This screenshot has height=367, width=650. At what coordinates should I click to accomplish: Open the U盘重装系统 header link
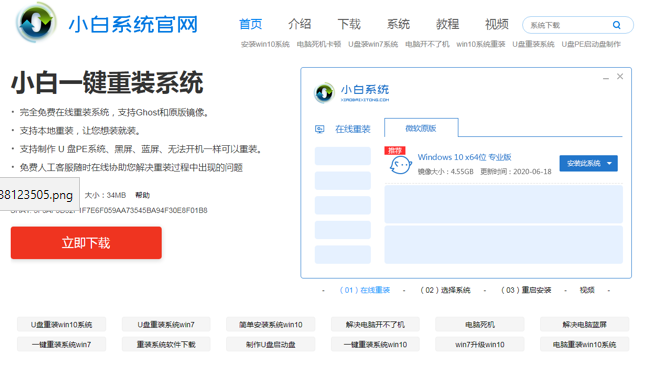[533, 44]
